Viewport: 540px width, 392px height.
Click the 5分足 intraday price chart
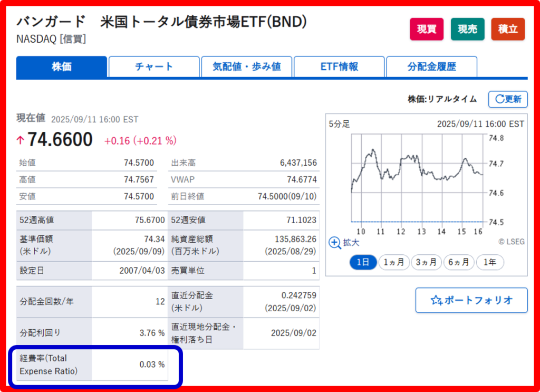[417, 178]
